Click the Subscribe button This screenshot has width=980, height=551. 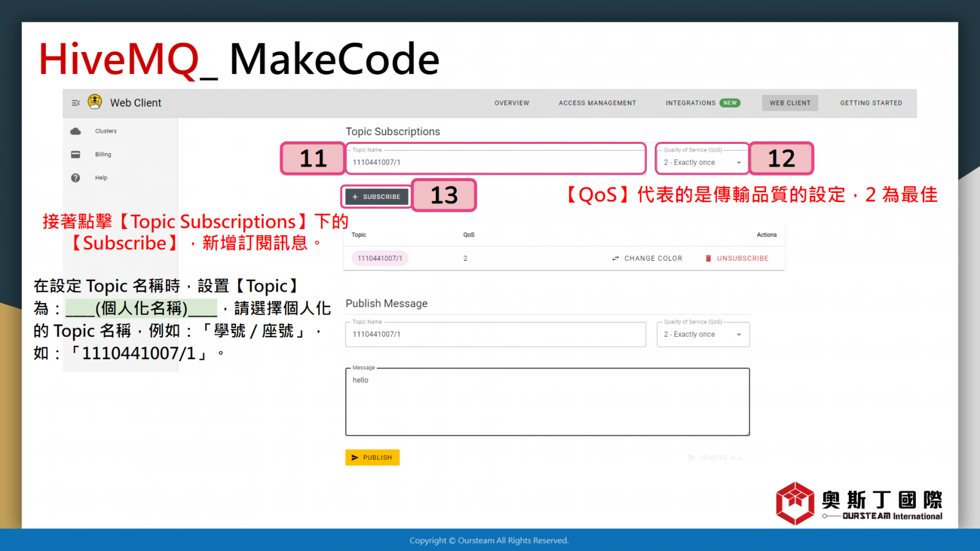pos(377,197)
